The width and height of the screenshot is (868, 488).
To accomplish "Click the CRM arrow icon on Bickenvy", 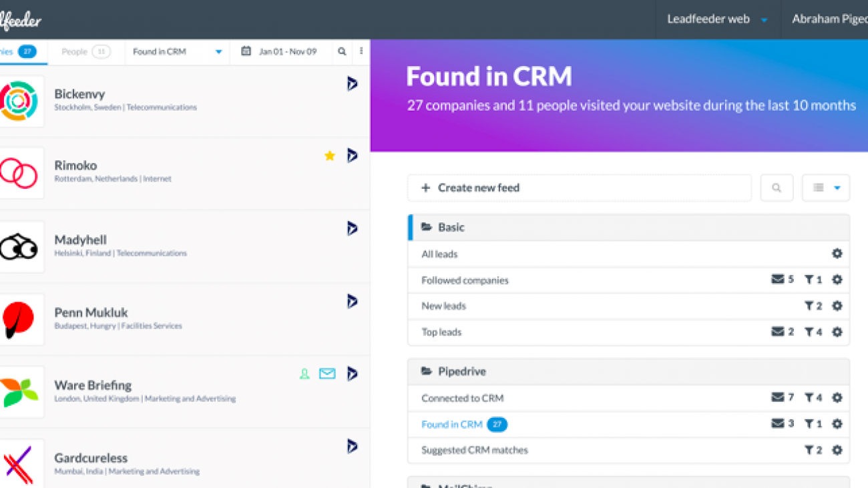I will (x=352, y=83).
